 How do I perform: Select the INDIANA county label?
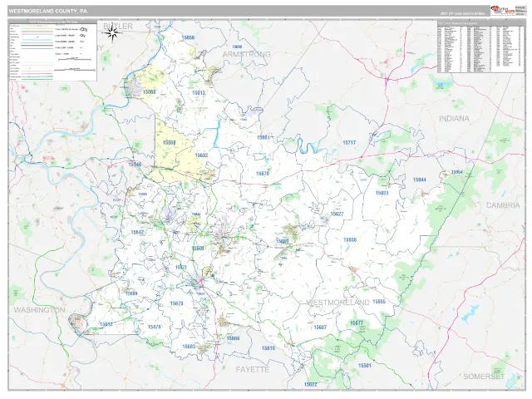[454, 118]
